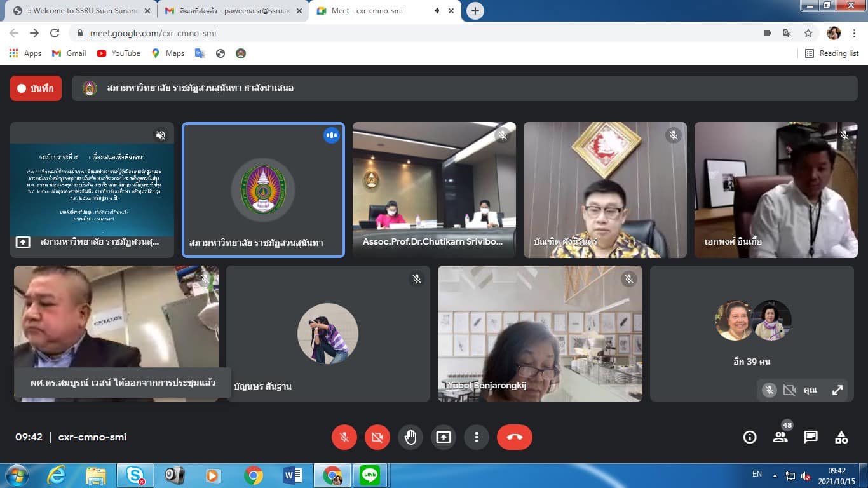Image resolution: width=868 pixels, height=488 pixels.
Task: Expand your self-view tile with arrows icon
Action: (837, 390)
